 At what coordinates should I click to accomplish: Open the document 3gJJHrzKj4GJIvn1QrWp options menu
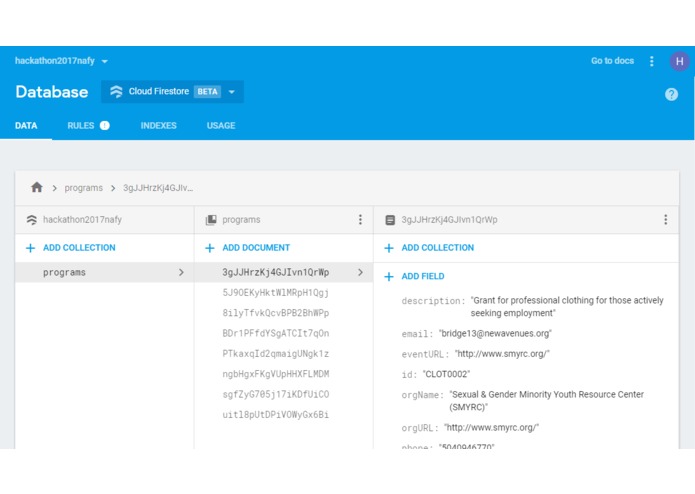(x=665, y=220)
